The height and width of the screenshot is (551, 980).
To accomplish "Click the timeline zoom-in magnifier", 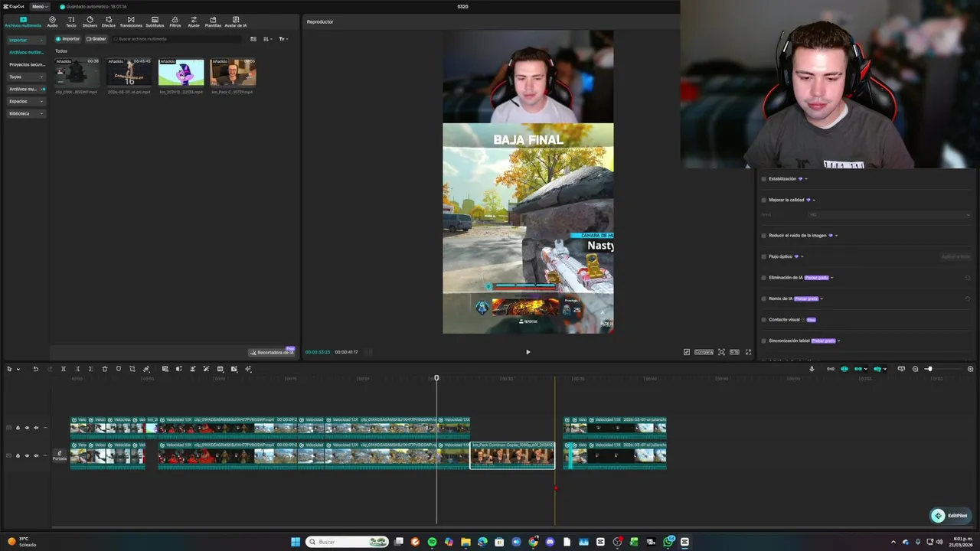I will (971, 369).
